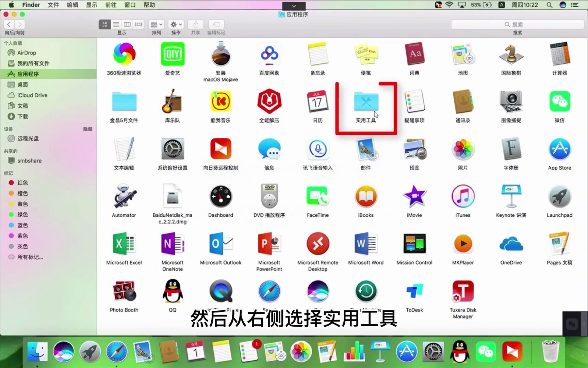Image resolution: width=588 pixels, height=368 pixels.
Task: Switch to Cover Flow view
Action: (138, 24)
